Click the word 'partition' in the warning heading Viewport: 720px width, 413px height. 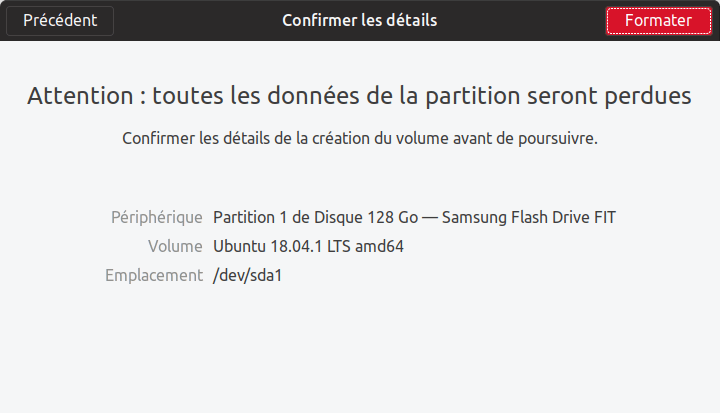coord(472,96)
